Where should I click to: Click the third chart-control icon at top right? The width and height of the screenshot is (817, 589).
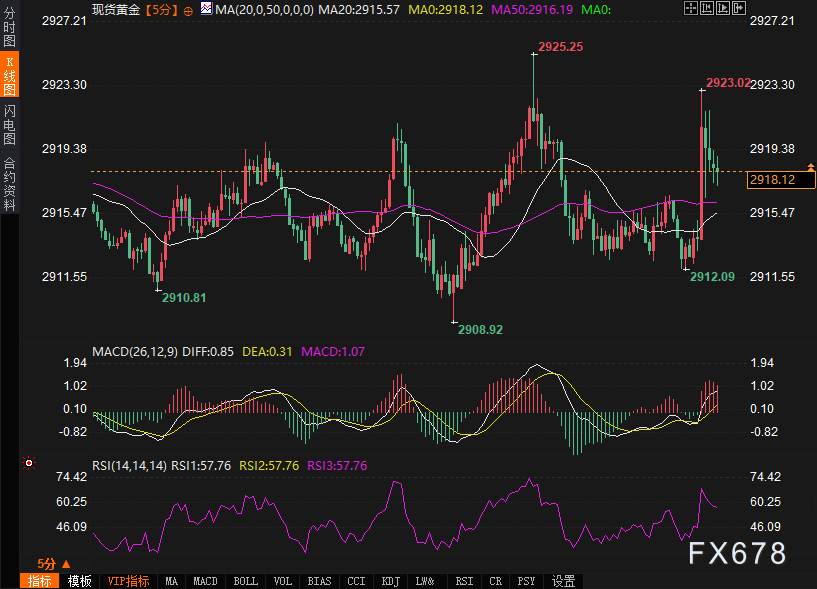point(721,9)
